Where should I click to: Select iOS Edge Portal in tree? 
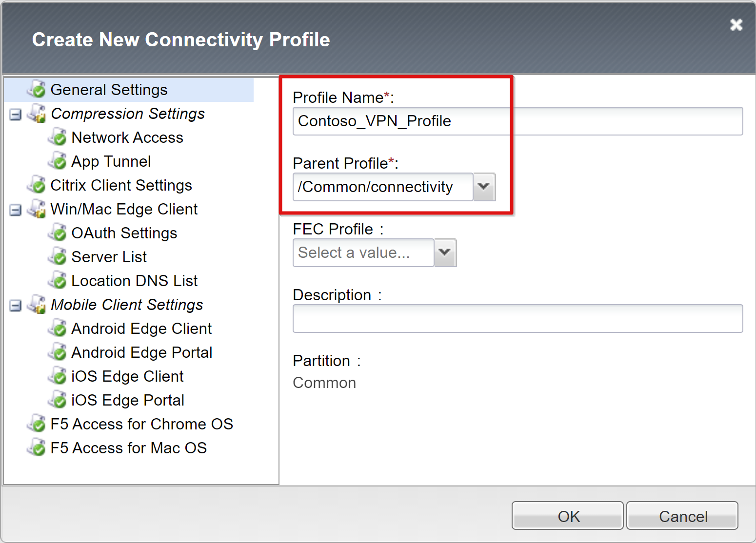pos(128,400)
